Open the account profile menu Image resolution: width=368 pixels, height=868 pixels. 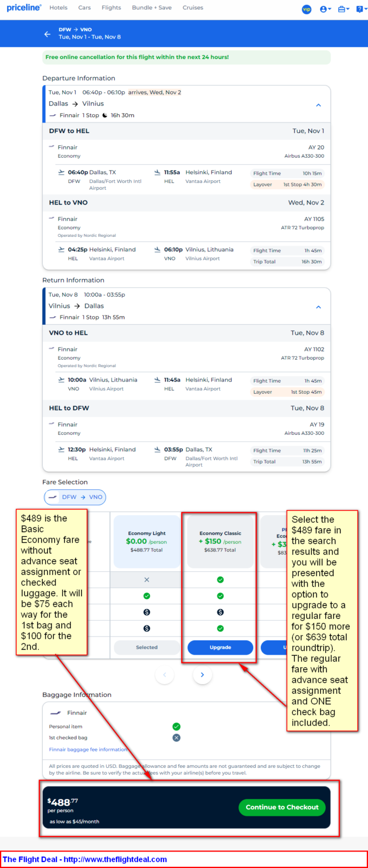point(326,9)
